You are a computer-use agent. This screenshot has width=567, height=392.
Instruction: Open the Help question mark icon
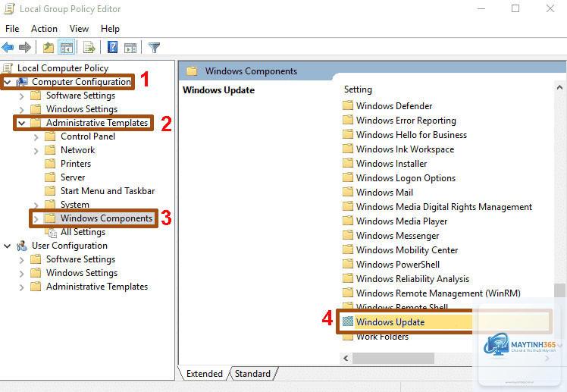(112, 47)
